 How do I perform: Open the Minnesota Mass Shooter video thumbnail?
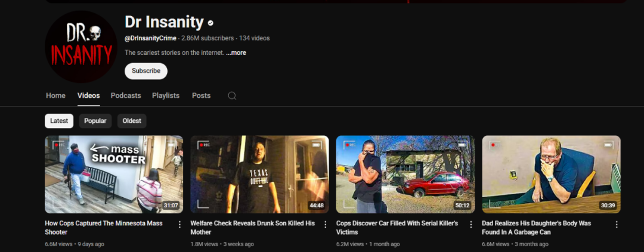(x=114, y=175)
